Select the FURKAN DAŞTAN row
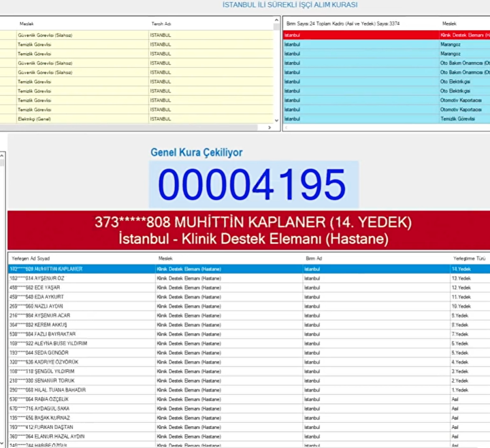Screen dimensions: 490x448 point(249,427)
